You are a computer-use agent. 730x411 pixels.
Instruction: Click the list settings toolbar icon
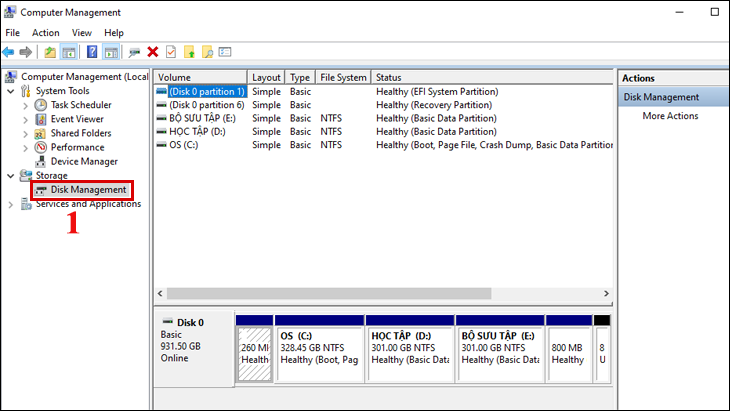(225, 52)
